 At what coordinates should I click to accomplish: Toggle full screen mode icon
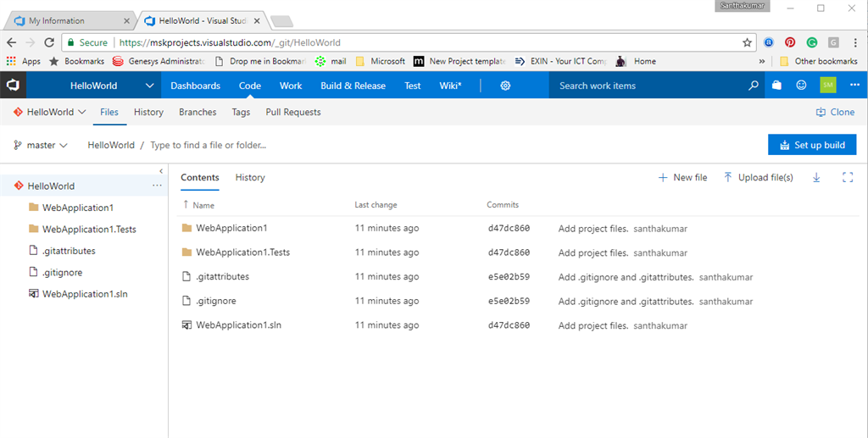[x=847, y=178]
